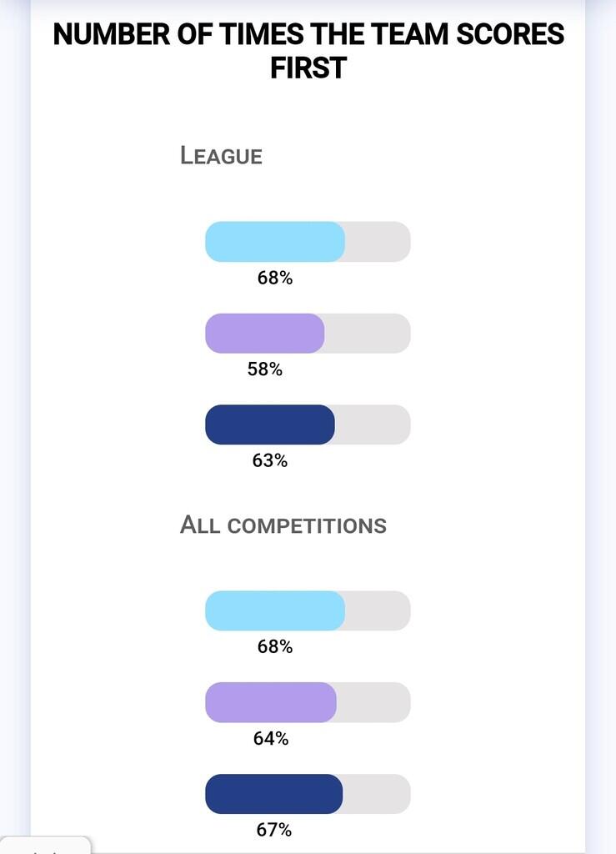Viewport: 616px width, 854px height.
Task: Click gray unfilled part of 67% bar
Action: tap(376, 794)
